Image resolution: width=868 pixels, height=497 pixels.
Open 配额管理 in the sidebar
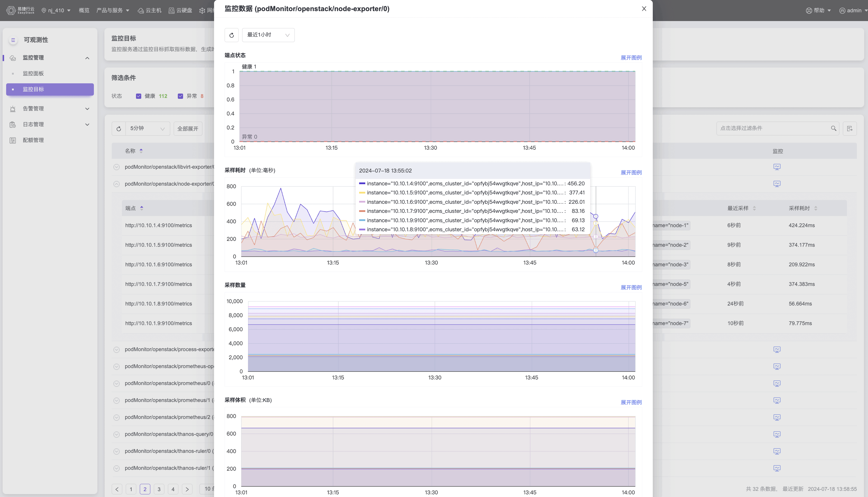click(33, 140)
